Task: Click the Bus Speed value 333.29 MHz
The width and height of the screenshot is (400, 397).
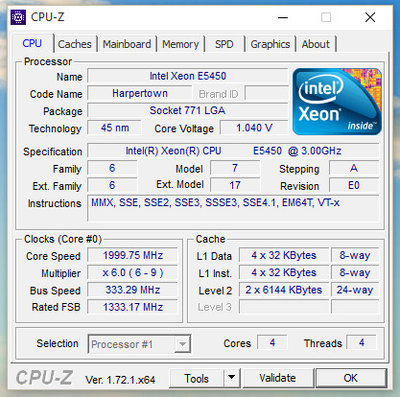Action: [133, 290]
